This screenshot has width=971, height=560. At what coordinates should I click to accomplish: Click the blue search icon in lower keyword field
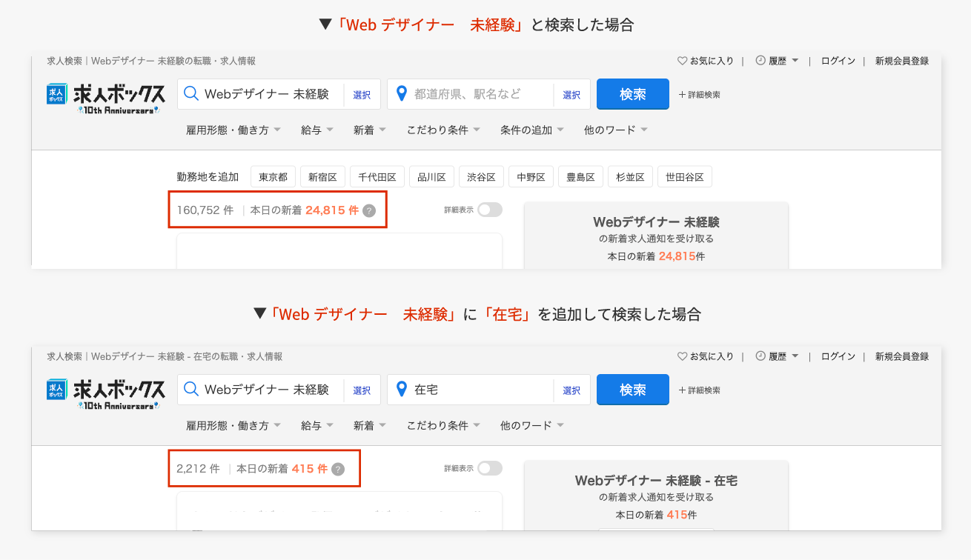coord(191,389)
